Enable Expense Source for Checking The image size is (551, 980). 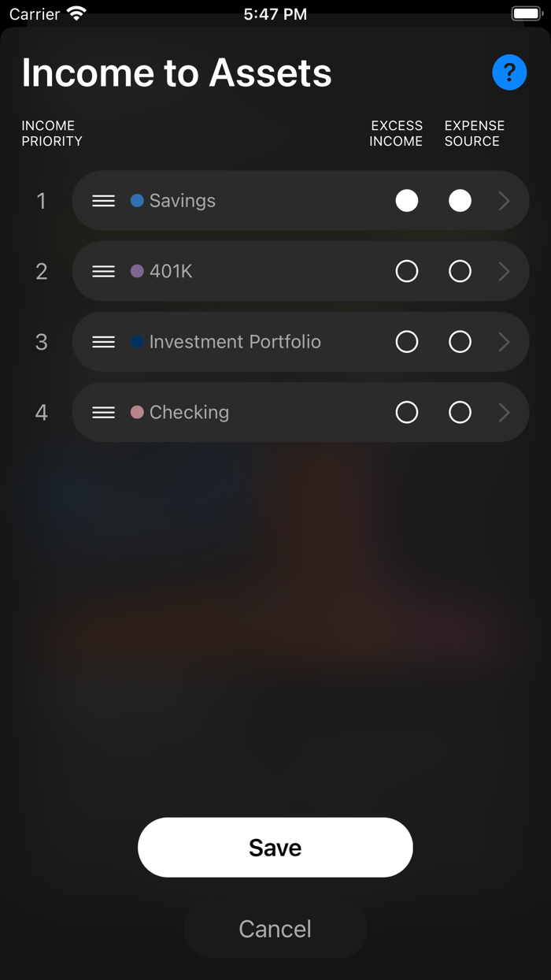(x=460, y=412)
